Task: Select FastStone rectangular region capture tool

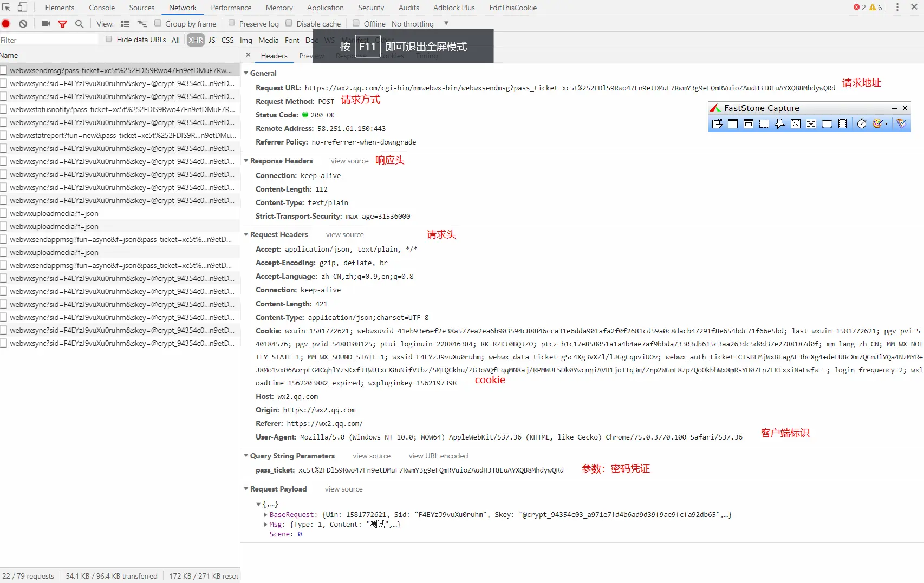Action: 764,124
